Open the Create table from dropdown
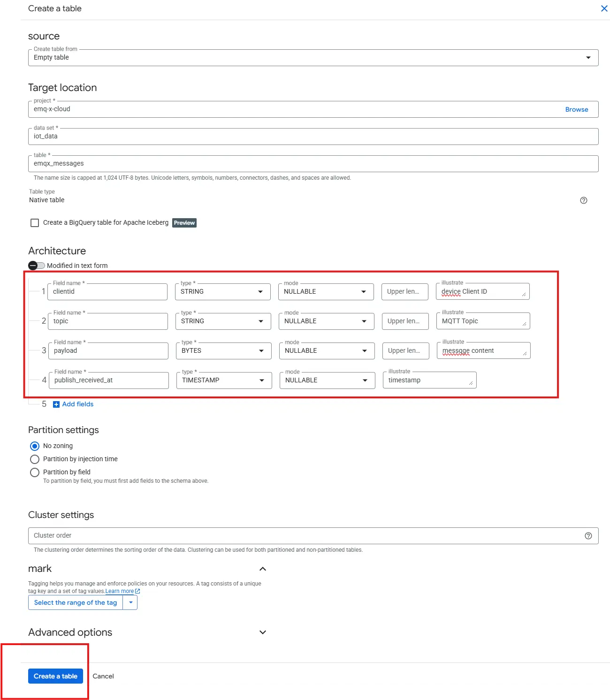 click(x=313, y=58)
